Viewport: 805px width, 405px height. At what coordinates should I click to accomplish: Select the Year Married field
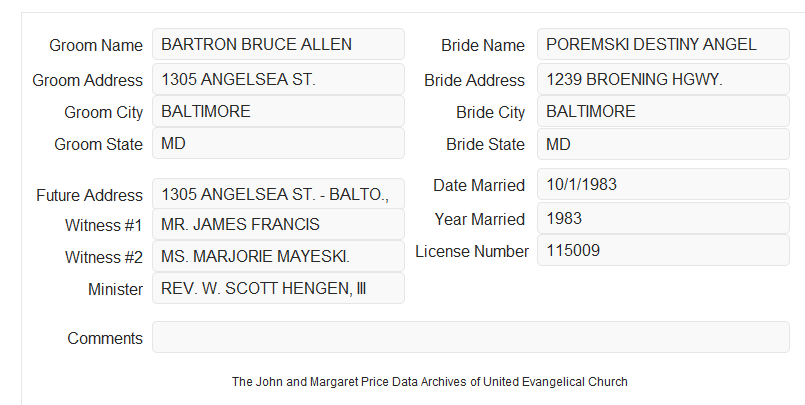(x=663, y=218)
